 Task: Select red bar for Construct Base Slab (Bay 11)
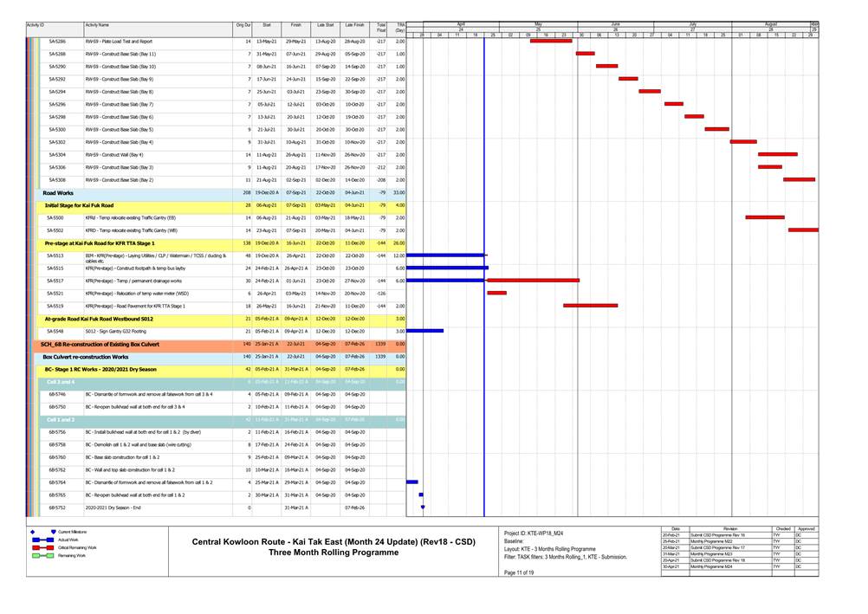586,54
